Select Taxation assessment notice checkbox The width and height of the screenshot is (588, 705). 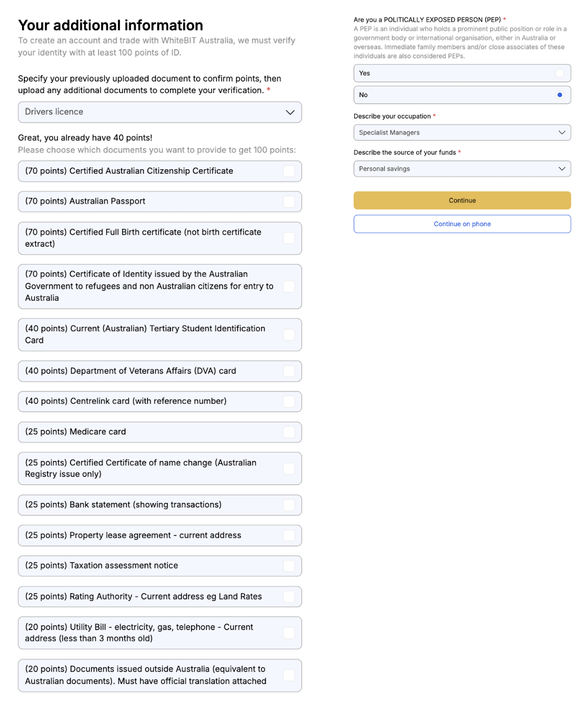click(289, 566)
